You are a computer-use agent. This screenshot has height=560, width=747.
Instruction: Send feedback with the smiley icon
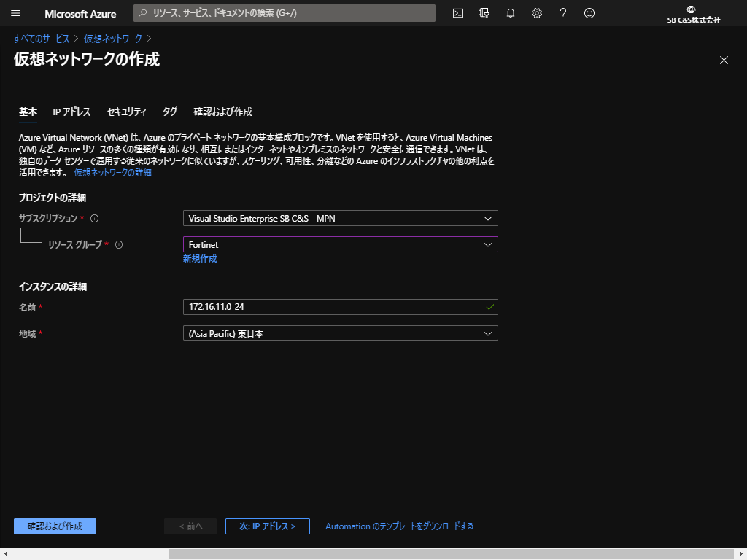click(x=589, y=13)
